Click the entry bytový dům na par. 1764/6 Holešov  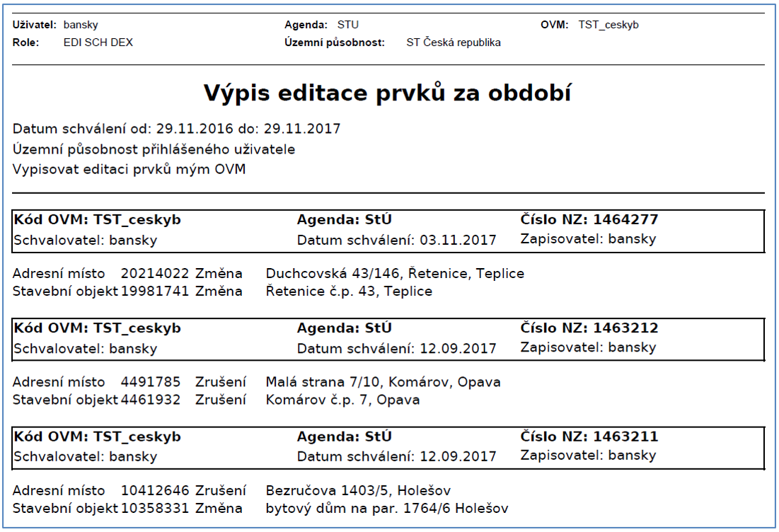[386, 509]
